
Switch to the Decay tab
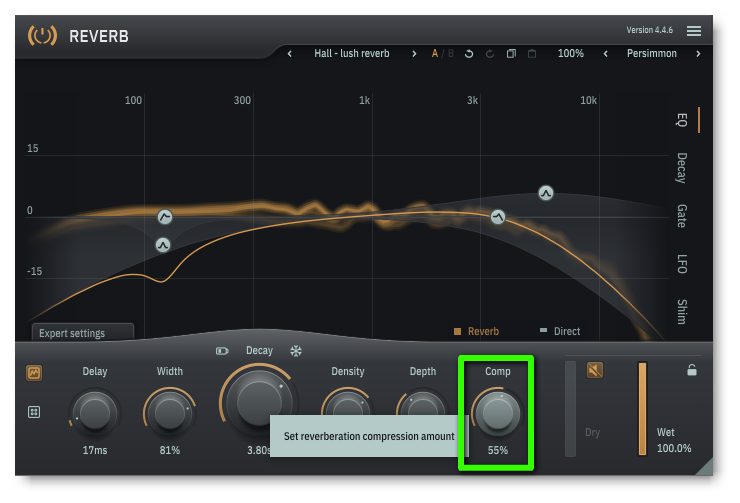681,168
